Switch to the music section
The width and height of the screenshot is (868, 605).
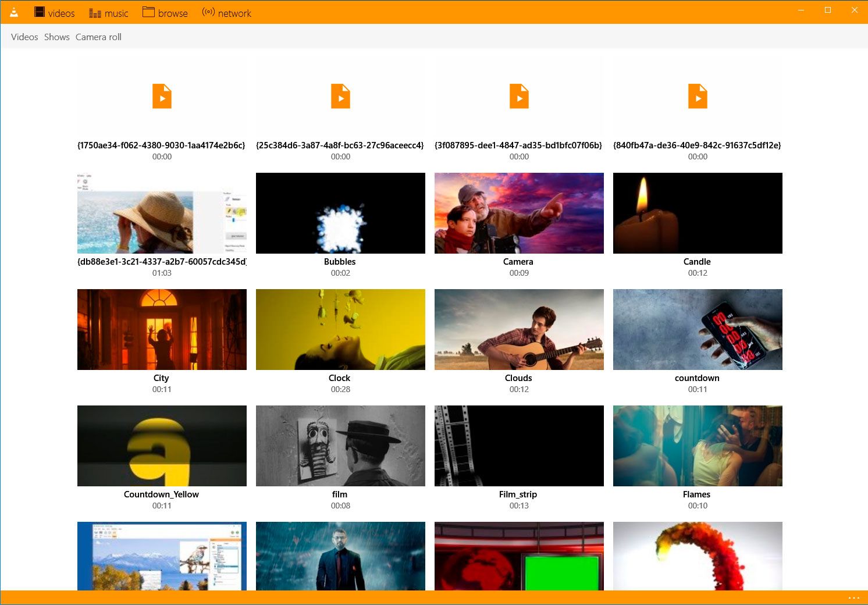coord(108,13)
